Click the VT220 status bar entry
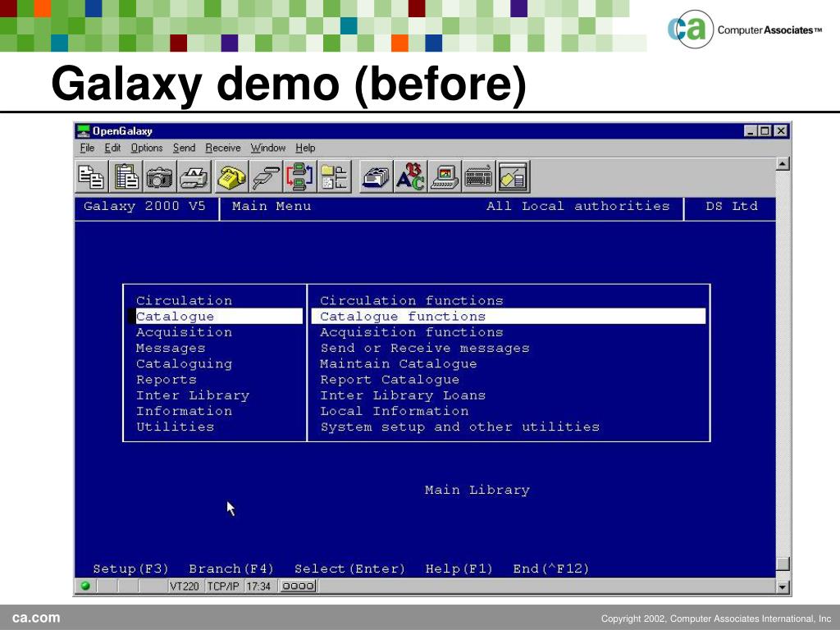This screenshot has width=840, height=630. tap(185, 586)
